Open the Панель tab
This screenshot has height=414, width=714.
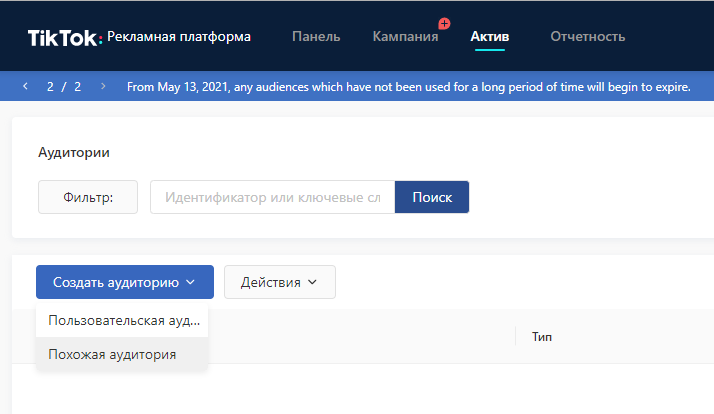click(316, 36)
